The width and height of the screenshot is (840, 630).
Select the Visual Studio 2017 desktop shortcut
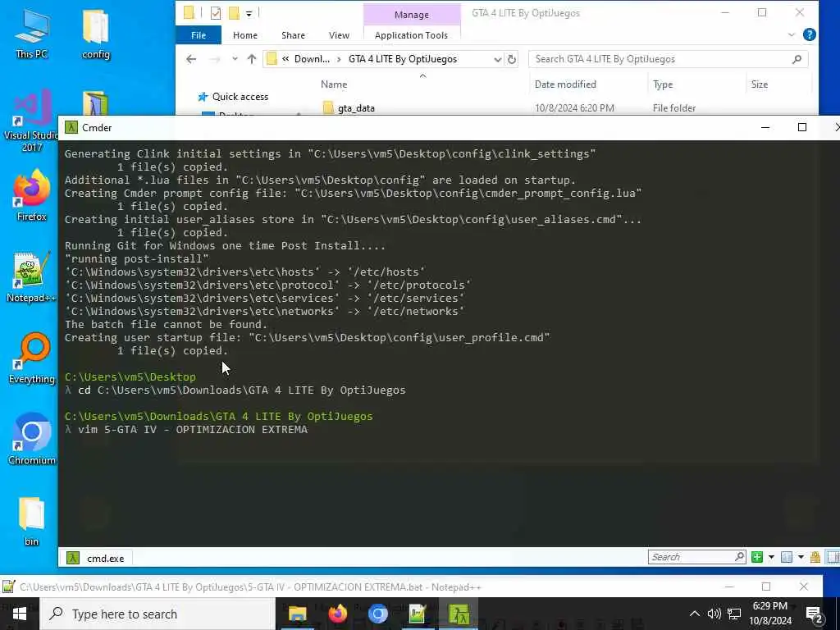coord(32,121)
